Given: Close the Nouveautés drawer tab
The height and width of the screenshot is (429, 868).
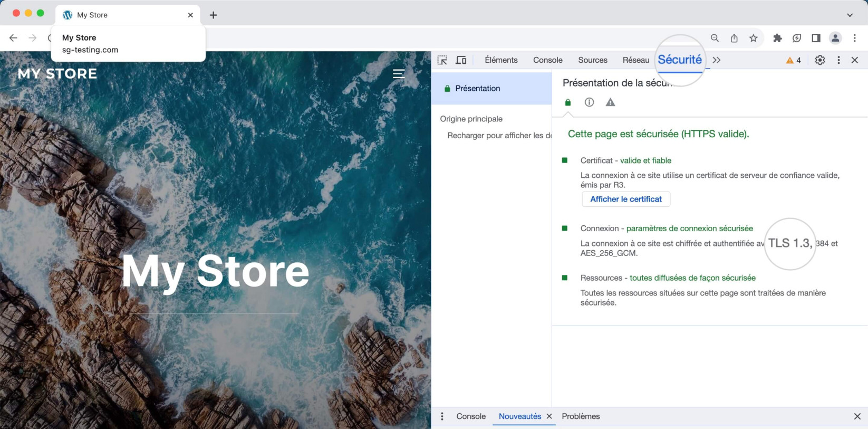Looking at the screenshot, I should (x=549, y=416).
